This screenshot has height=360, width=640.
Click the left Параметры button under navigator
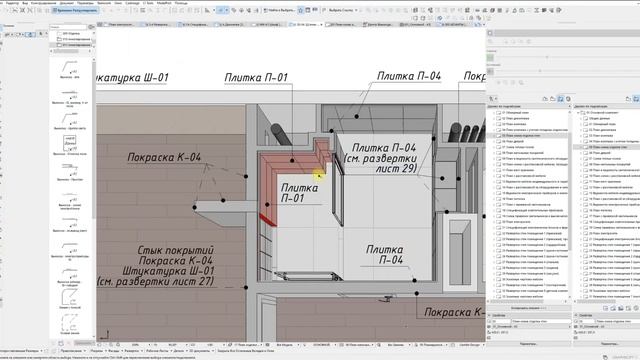pos(528,344)
